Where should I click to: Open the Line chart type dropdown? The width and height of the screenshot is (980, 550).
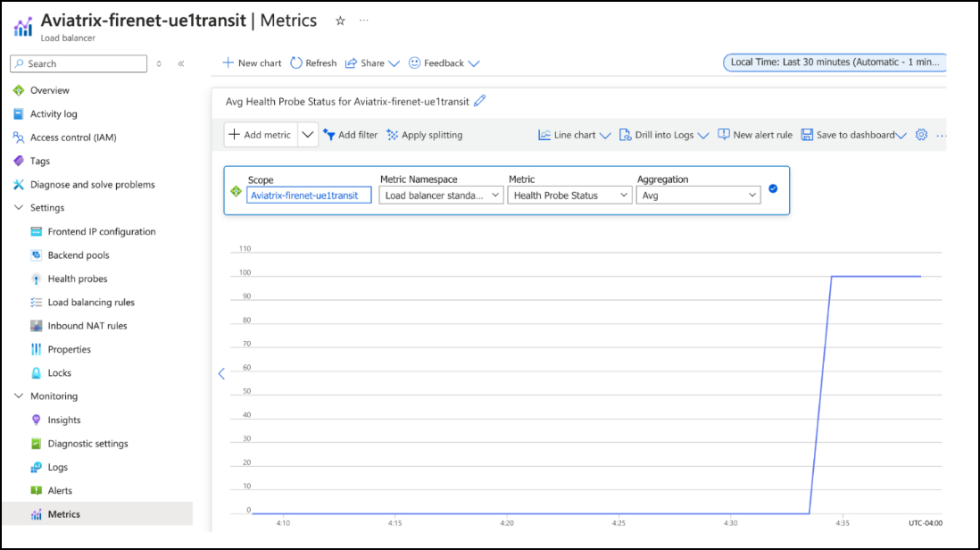[x=574, y=135]
